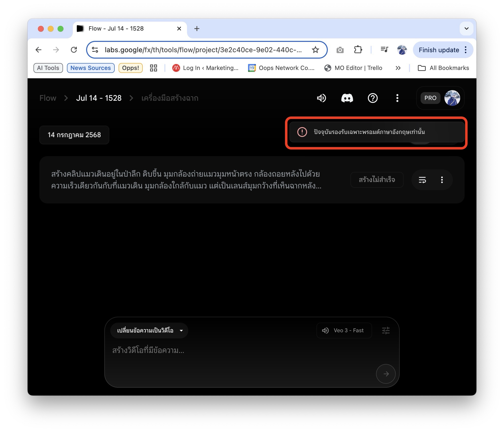The image size is (504, 432).
Task: Open the Flow account avatar
Action: coord(452,98)
